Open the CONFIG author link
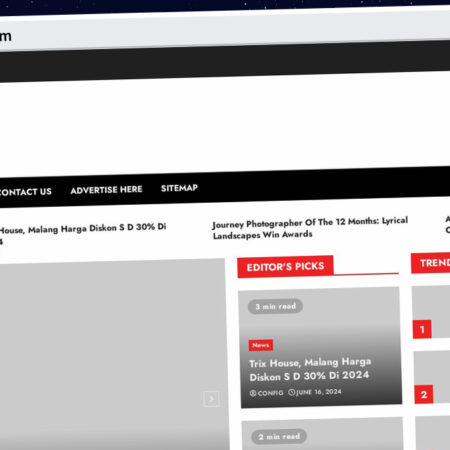 (270, 393)
